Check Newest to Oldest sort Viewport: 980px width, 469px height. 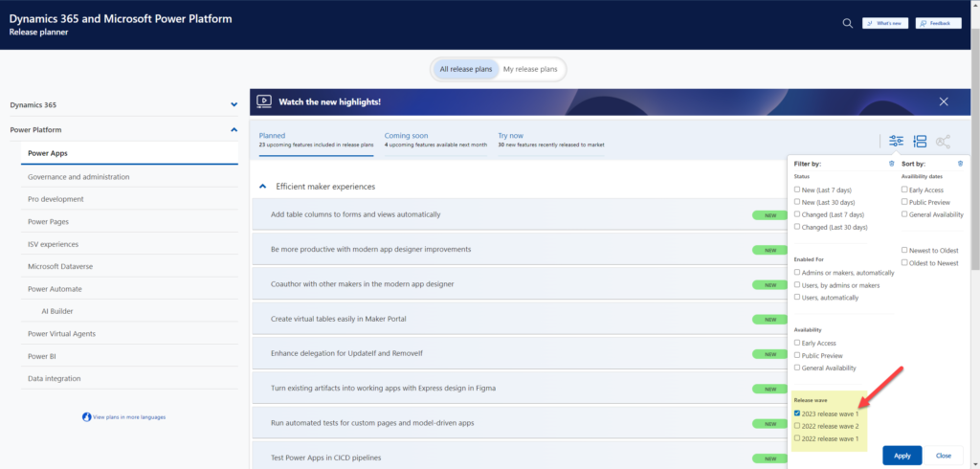click(904, 250)
